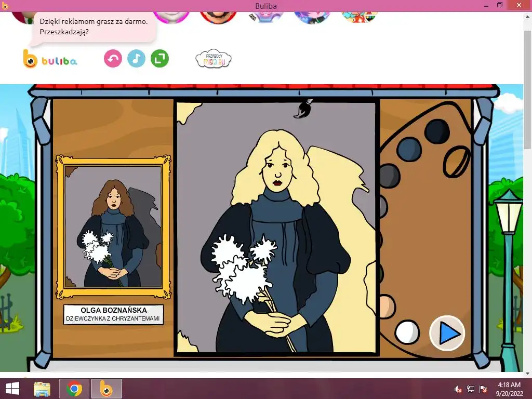Open the Windows Start menu
Screen dimensions: 532x399
coord(12,389)
